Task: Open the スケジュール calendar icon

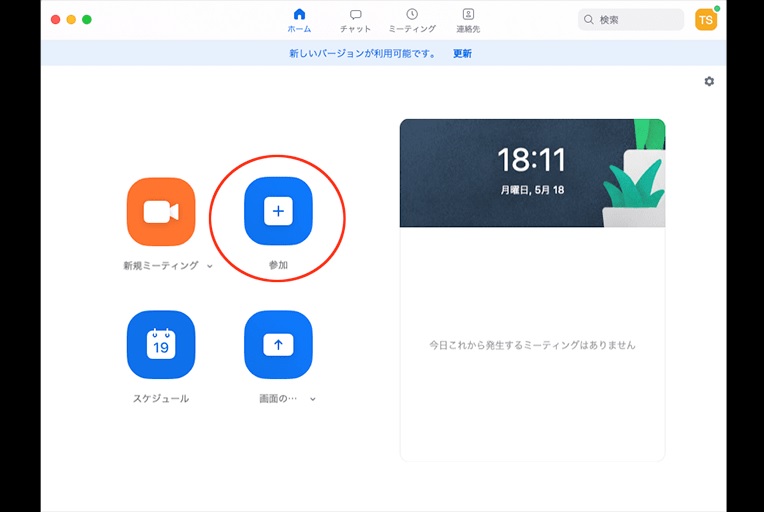Action: [x=161, y=344]
